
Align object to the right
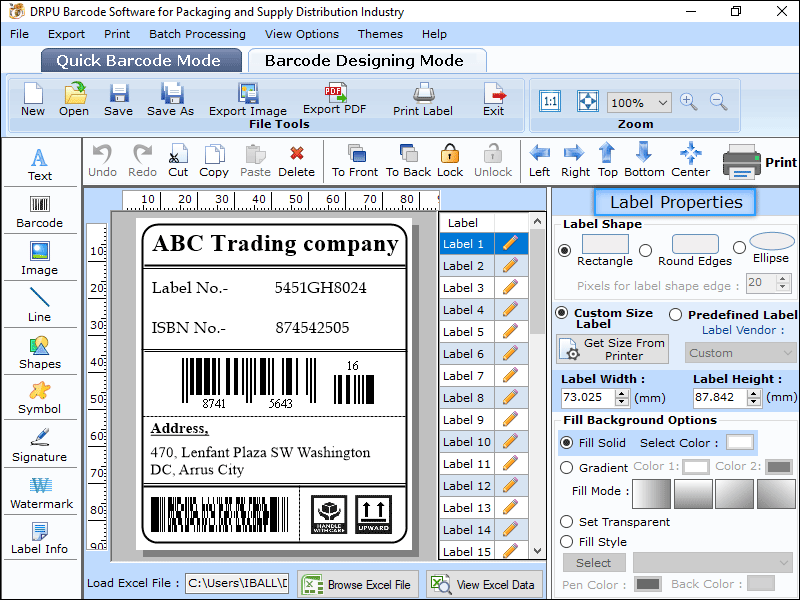click(575, 161)
